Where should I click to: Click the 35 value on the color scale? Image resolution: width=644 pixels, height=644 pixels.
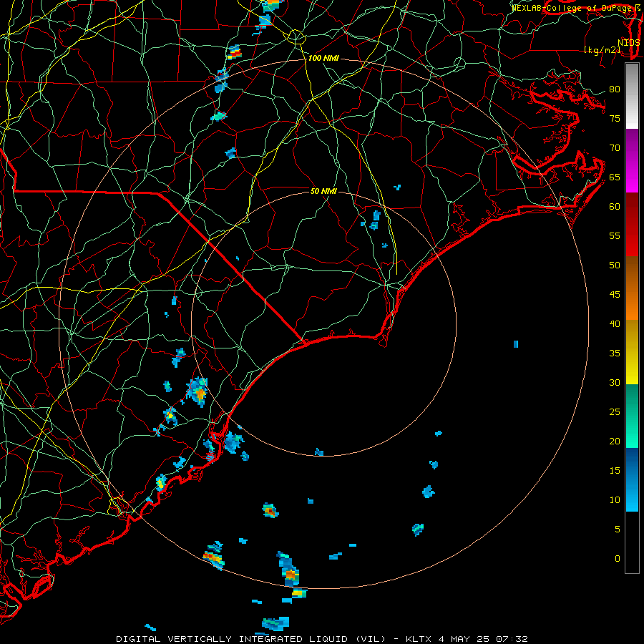pyautogui.click(x=615, y=353)
